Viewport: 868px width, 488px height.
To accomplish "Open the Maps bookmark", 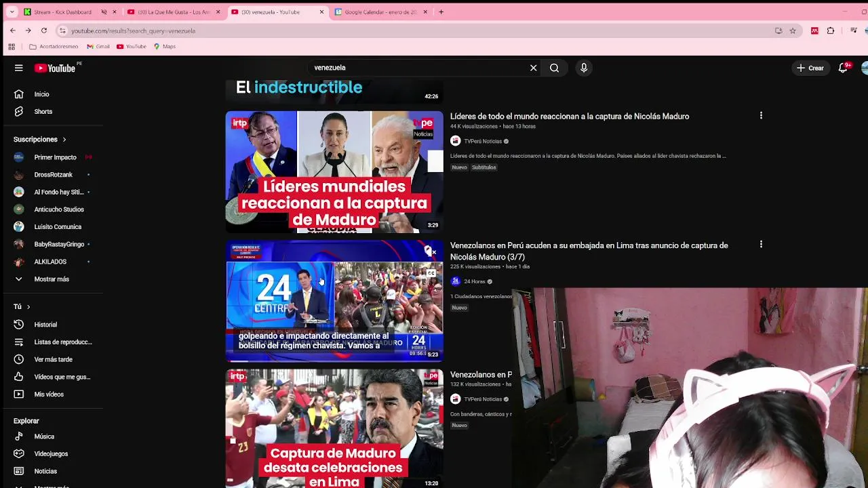I will 165,47.
